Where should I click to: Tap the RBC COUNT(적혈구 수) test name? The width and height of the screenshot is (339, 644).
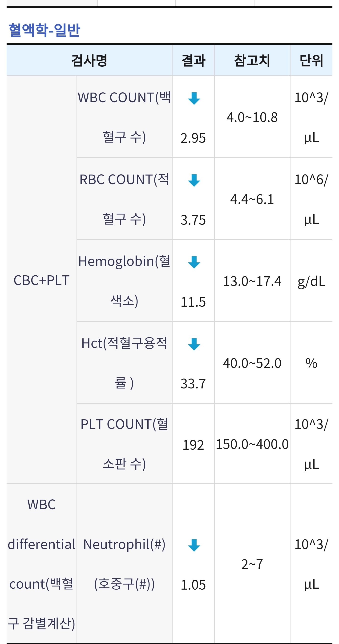pyautogui.click(x=124, y=199)
